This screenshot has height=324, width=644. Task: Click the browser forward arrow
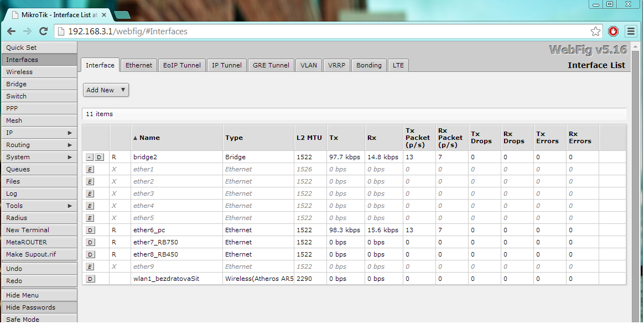pos(27,31)
